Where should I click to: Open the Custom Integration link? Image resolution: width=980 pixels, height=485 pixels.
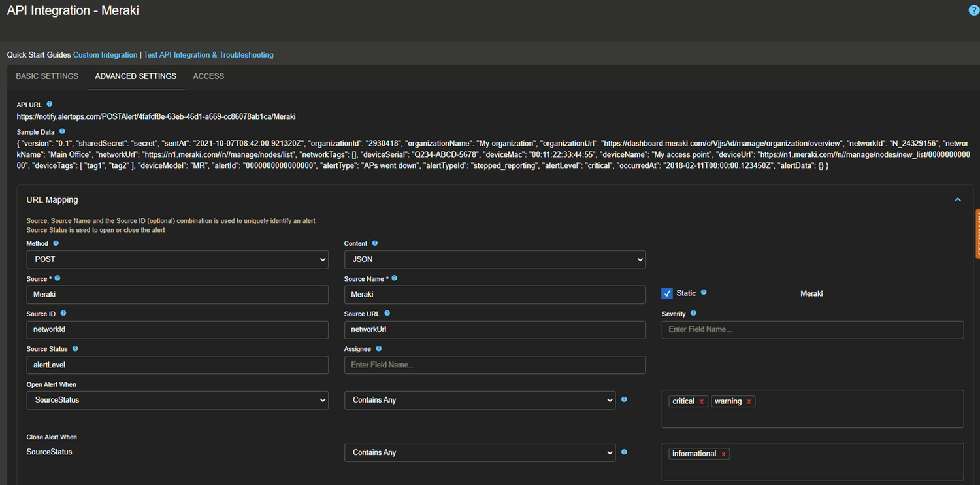click(x=105, y=54)
